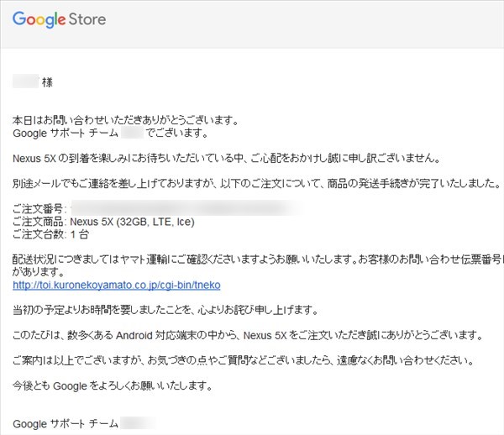Click the text "があります。" above the link

tap(39, 272)
